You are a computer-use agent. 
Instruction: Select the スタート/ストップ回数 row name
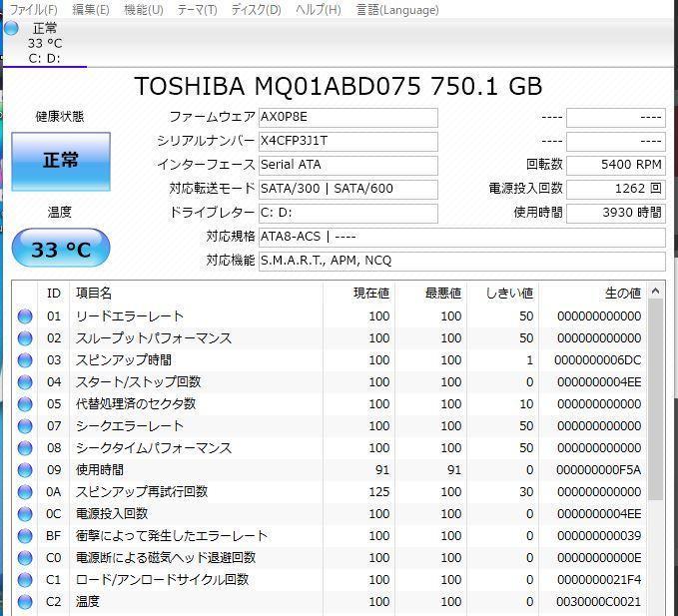[138, 382]
